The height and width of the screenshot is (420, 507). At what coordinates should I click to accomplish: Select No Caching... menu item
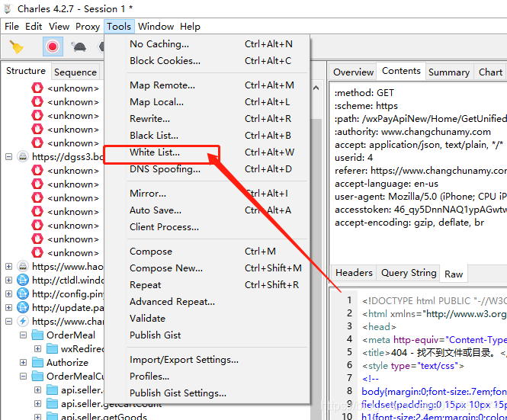[207, 44]
